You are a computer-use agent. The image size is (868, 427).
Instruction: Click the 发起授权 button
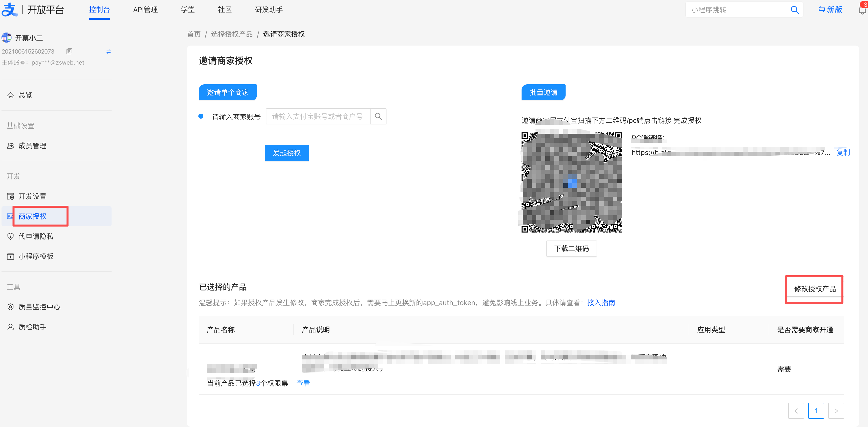point(287,153)
